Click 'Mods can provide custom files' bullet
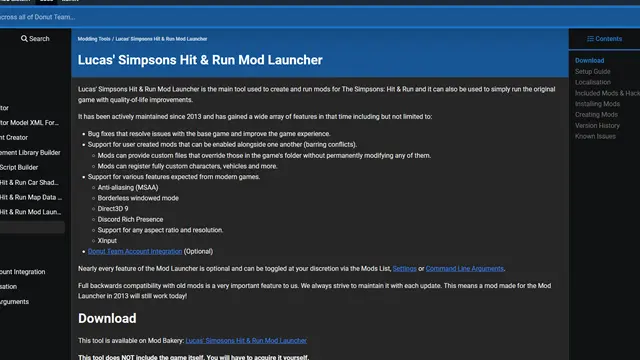640x360 pixels. pos(264,156)
